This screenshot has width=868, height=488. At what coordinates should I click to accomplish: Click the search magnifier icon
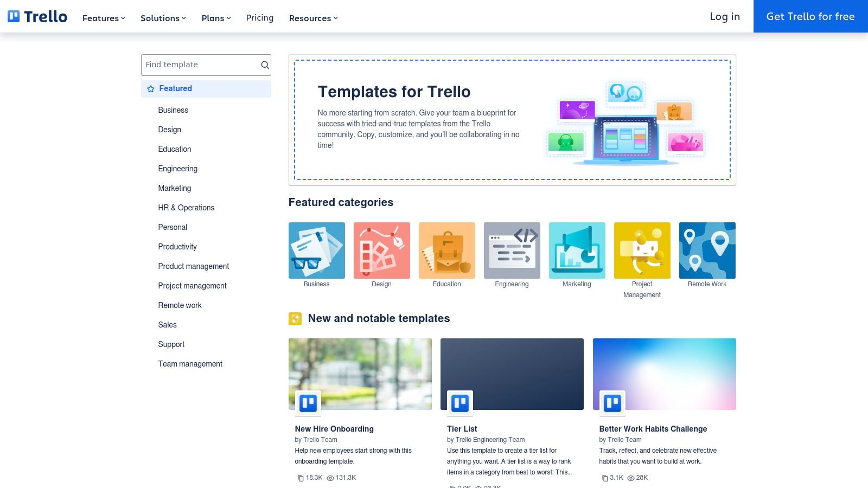click(265, 65)
